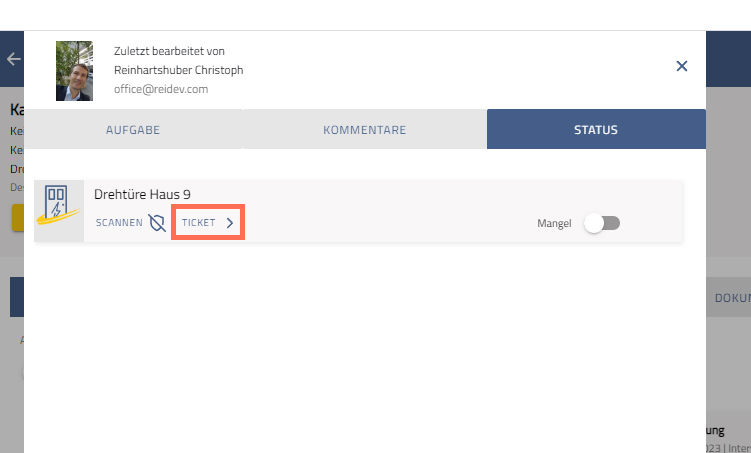Open the TICKET link
751x453 pixels.
coord(199,223)
